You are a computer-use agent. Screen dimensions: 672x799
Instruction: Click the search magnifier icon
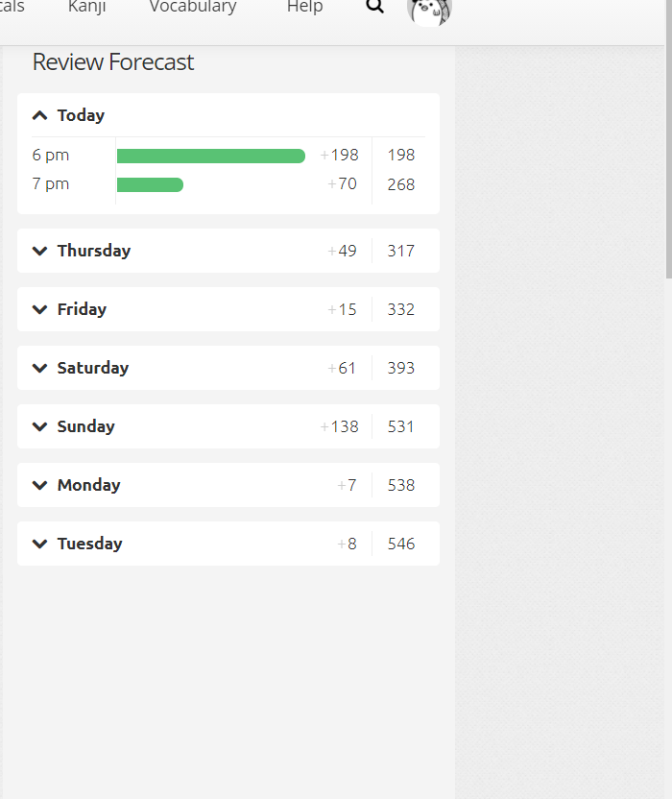point(375,7)
